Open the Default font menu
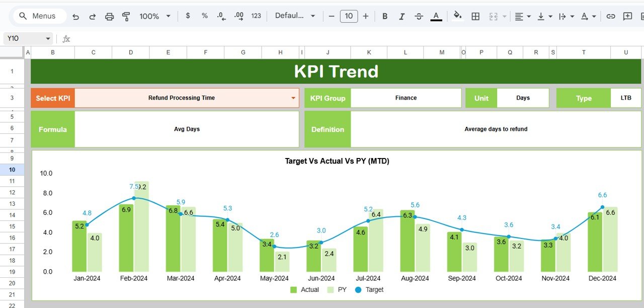 tap(295, 16)
